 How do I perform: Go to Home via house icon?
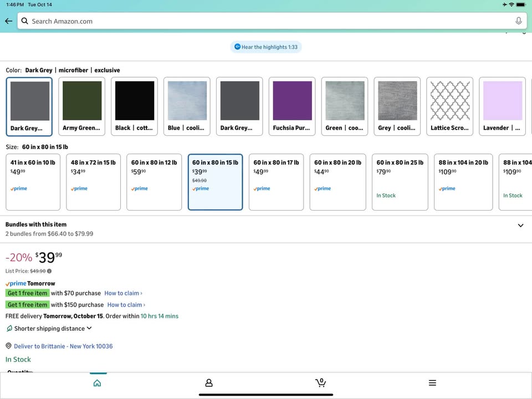tap(98, 382)
